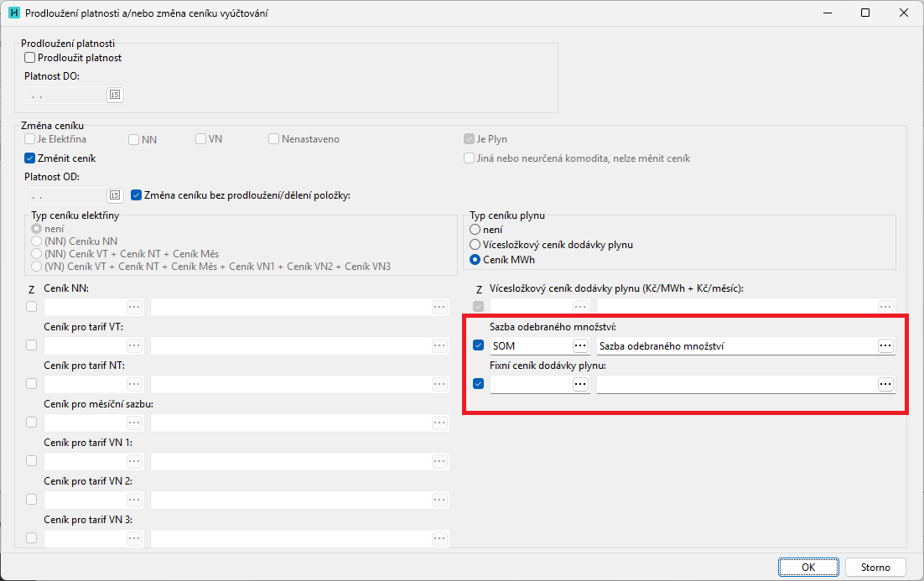Open lookup for Fixní ceník code field

[580, 384]
